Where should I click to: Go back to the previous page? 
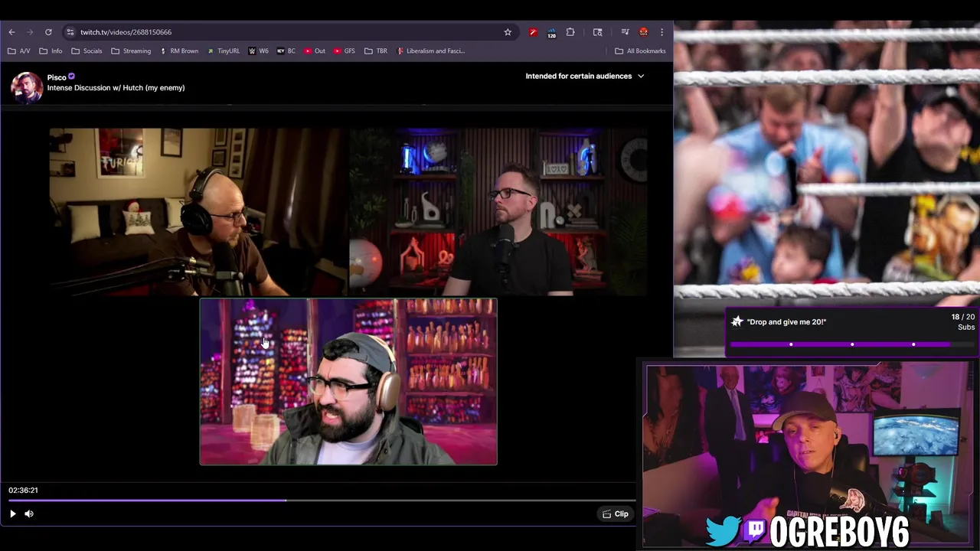click(x=11, y=32)
